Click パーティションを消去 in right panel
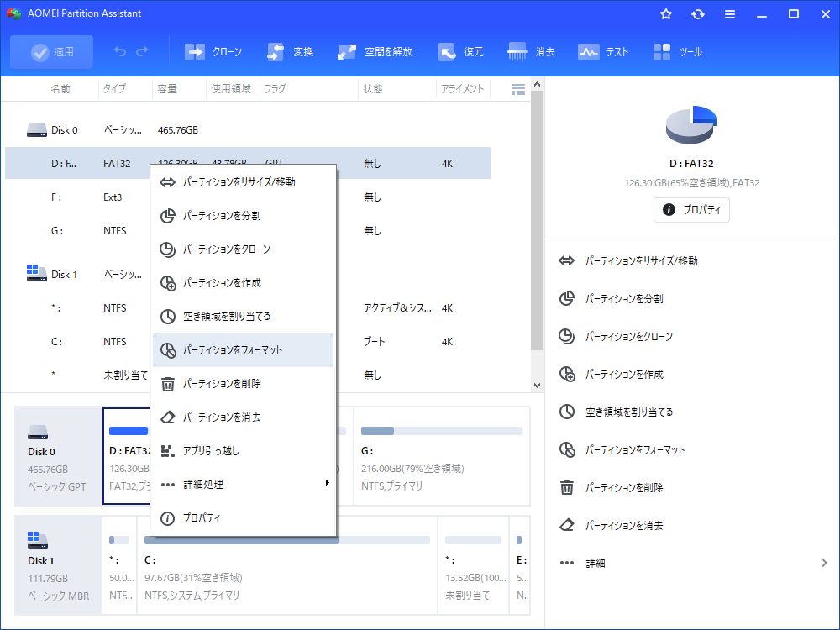Viewport: 840px width, 630px height. coord(611,526)
